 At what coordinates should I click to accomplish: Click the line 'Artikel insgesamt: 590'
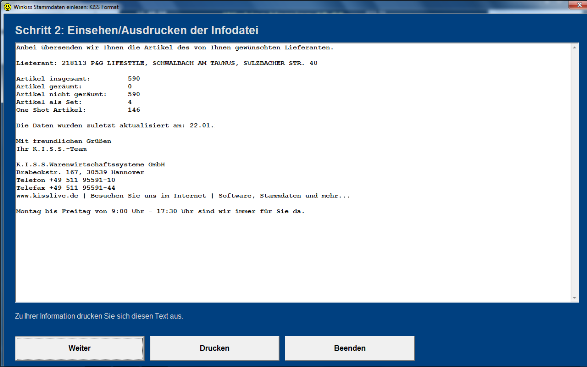[x=78, y=79]
